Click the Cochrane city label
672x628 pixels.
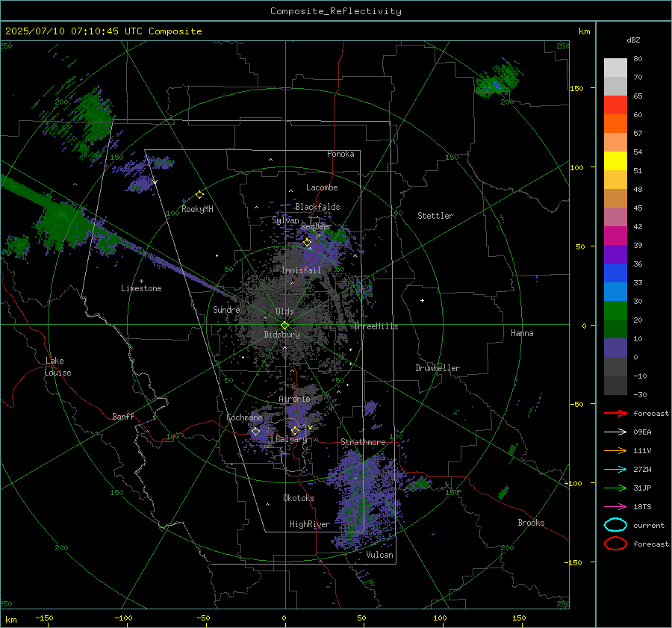pos(244,417)
